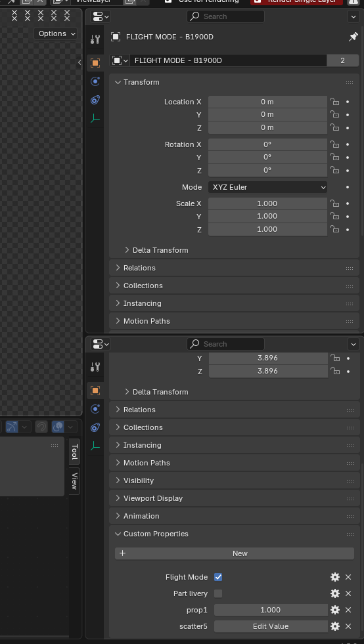The height and width of the screenshot is (644, 364).
Task: Open Object Constraints tab in lower Properties editor
Action: [95, 427]
